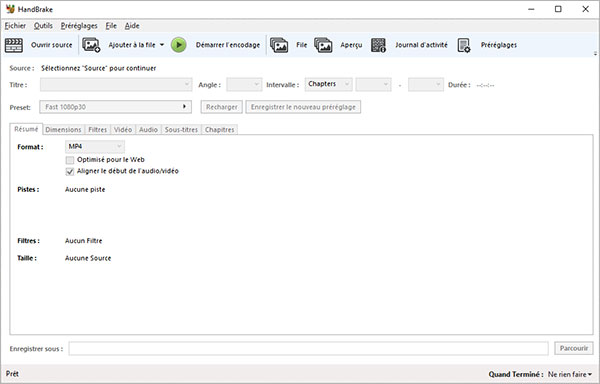600x384 pixels.
Task: Click Enregistrer le nouveau préréglage button
Action: (x=303, y=107)
